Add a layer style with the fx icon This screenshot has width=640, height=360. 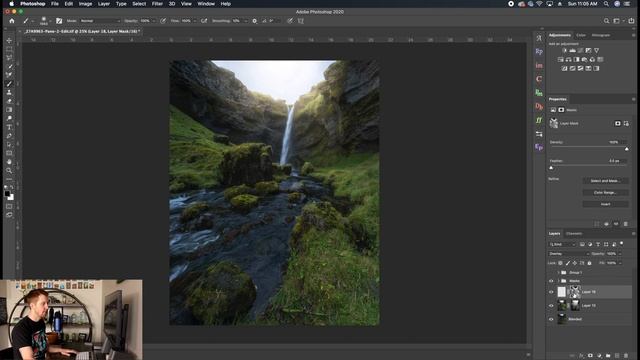(x=581, y=356)
